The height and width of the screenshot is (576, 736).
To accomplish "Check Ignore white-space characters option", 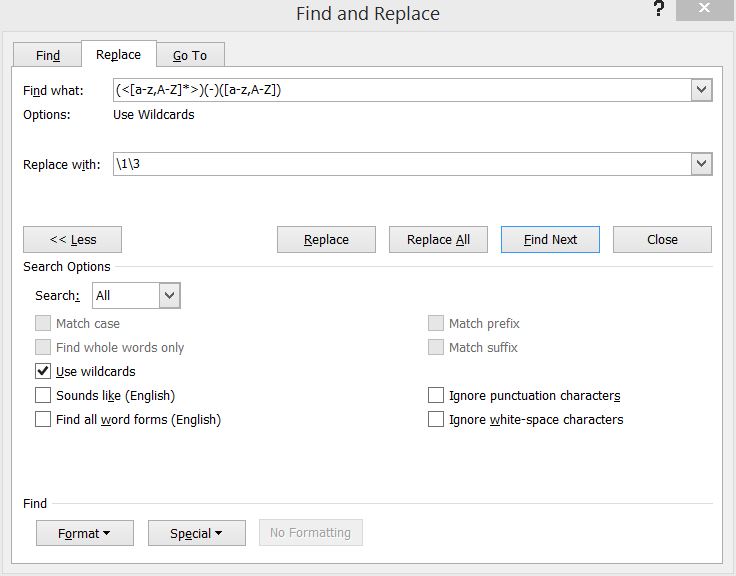I will point(436,419).
